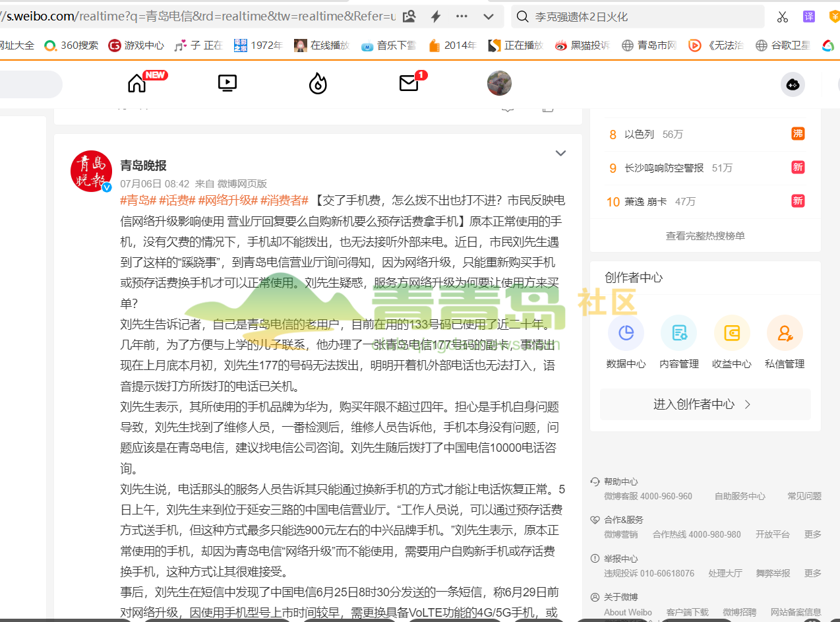The width and height of the screenshot is (840, 622).
Task: Open 自助服务中心 footer link
Action: (x=740, y=496)
